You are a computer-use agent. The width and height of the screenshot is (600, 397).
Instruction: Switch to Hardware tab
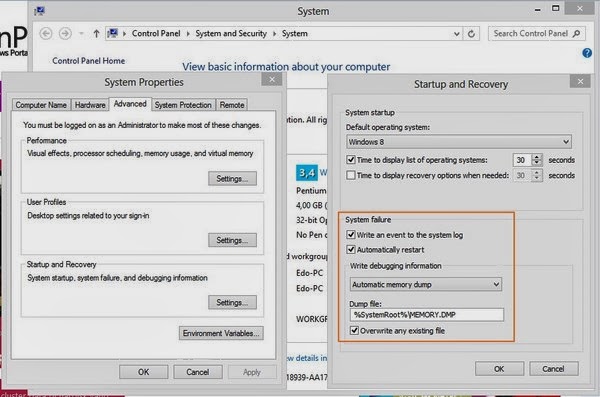90,105
